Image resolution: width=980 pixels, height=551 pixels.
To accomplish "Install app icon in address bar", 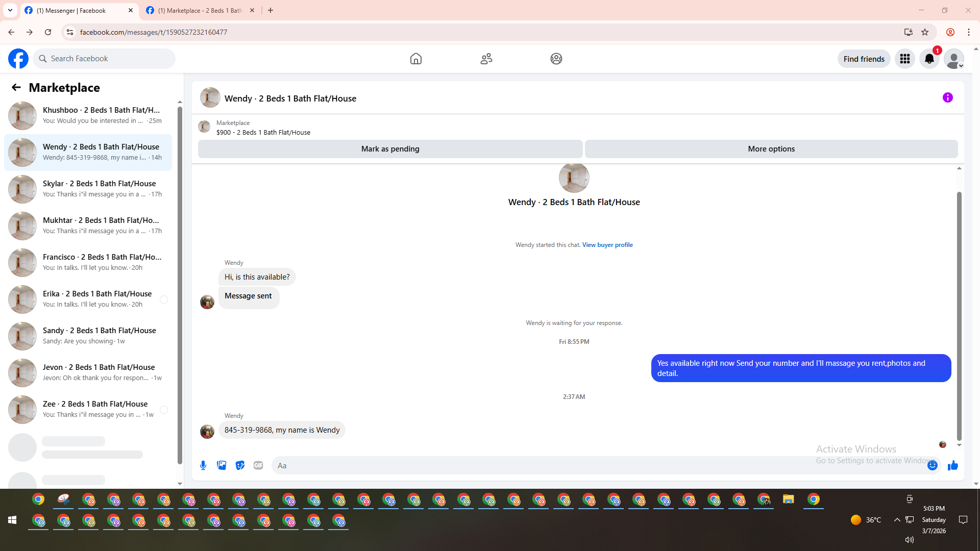I will [x=908, y=32].
